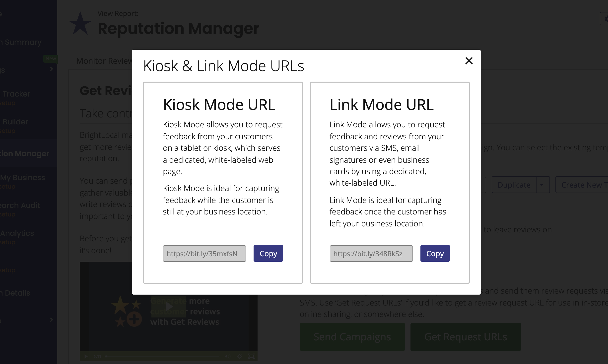Expand sidebar item with New badge
This screenshot has width=608, height=364.
51,69
